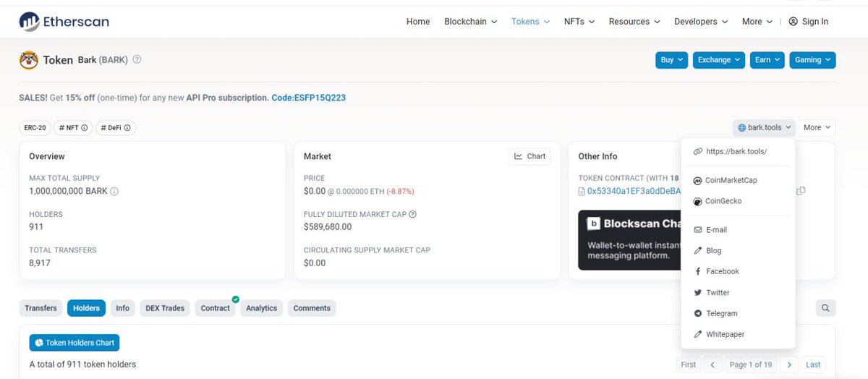Screen dimensions: 868x379
Task: Click the Chart button in Market card
Action: [x=529, y=156]
